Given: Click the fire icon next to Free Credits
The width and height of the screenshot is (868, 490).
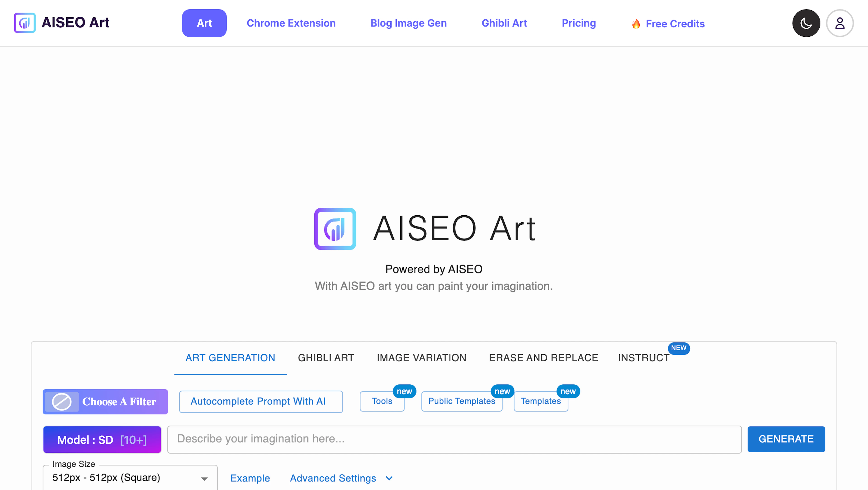Looking at the screenshot, I should point(636,24).
